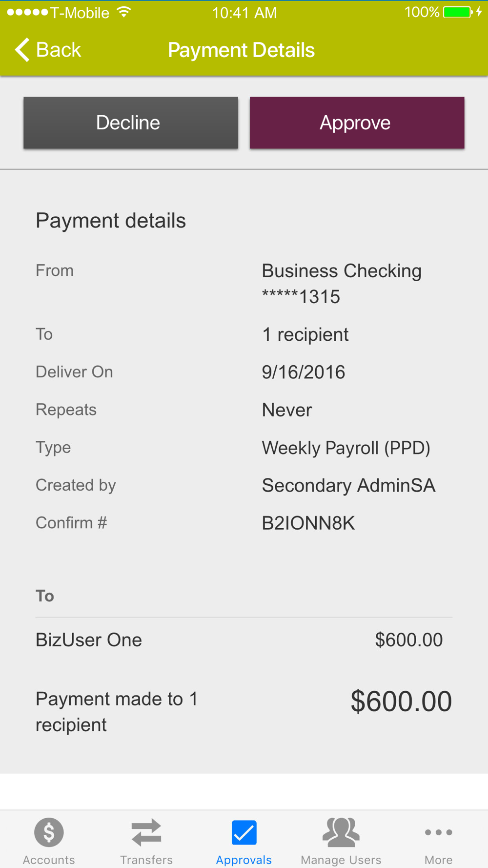This screenshot has height=868, width=488.
Task: Tap the confirmation number B2IONN8K
Action: point(308,523)
